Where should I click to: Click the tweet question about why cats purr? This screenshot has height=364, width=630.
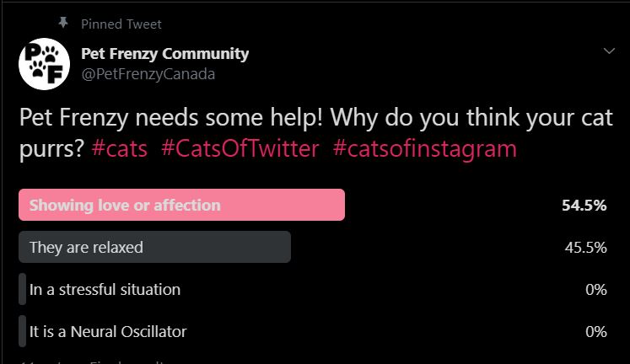315,133
